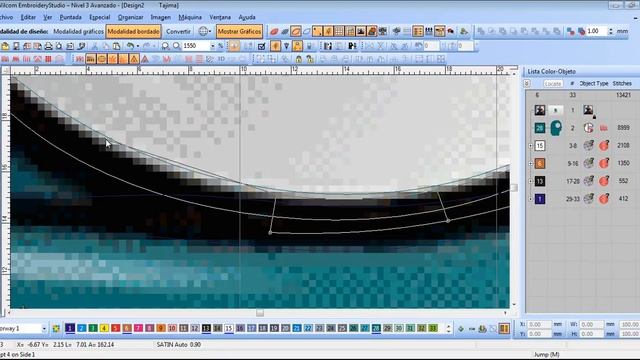Select palette color 33 green swatch
The height and width of the screenshot is (360, 640).
click(433, 328)
